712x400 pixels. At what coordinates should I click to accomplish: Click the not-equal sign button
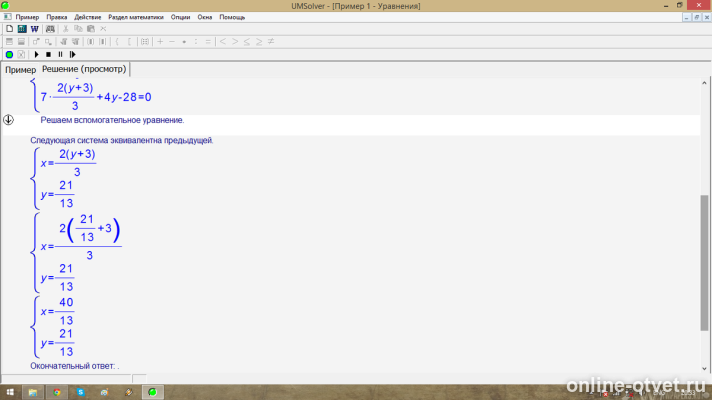pos(271,41)
